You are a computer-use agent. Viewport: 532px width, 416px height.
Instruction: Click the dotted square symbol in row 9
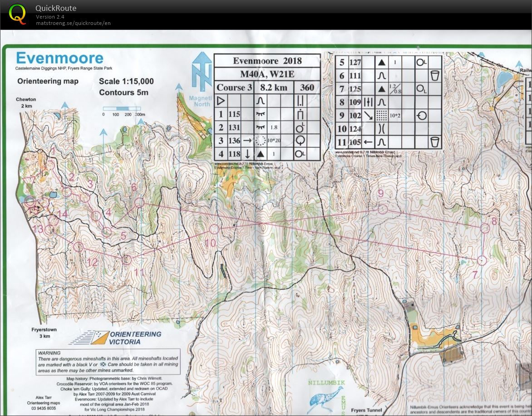coord(382,116)
